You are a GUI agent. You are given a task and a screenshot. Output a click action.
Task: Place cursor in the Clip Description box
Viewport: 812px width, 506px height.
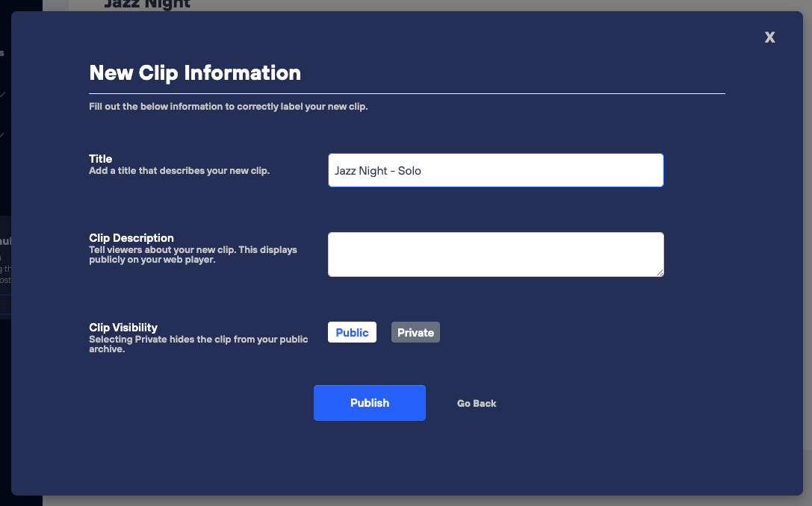pos(495,254)
